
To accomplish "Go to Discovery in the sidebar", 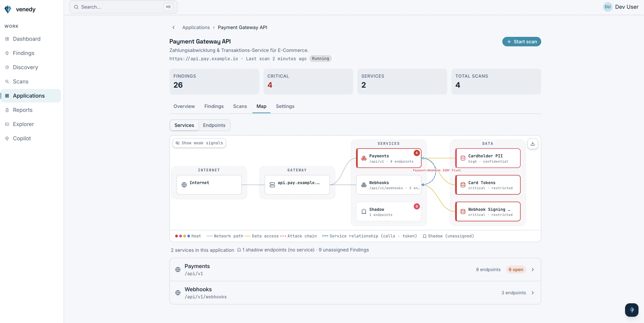I will (31, 67).
